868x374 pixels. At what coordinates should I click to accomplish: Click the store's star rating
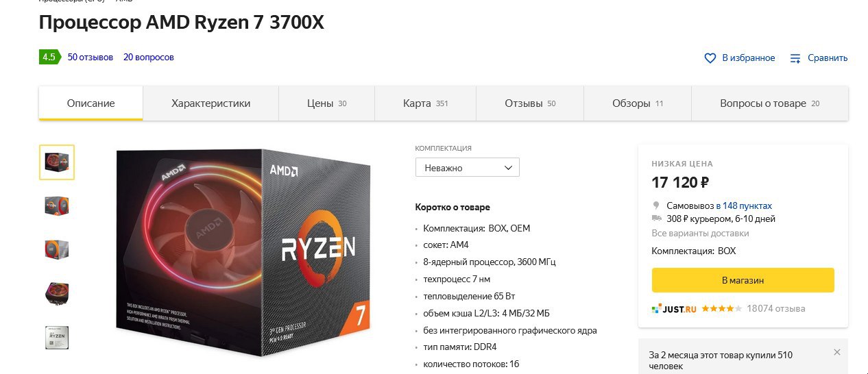click(x=721, y=309)
